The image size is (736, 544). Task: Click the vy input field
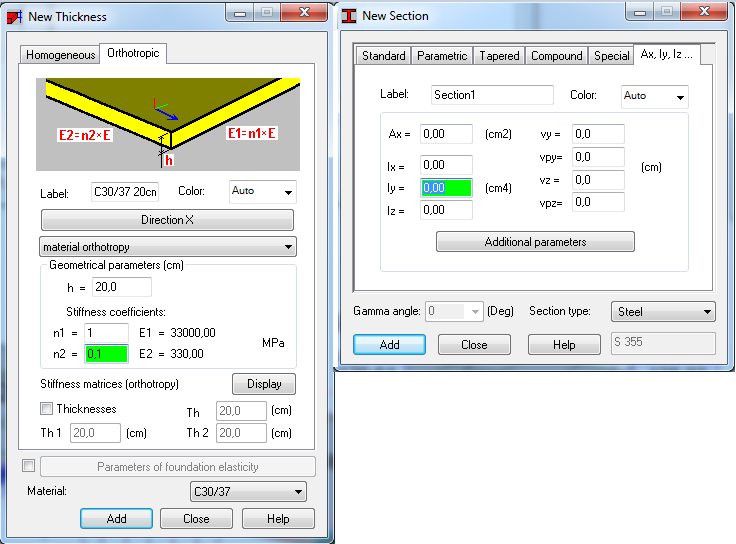pyautogui.click(x=598, y=134)
